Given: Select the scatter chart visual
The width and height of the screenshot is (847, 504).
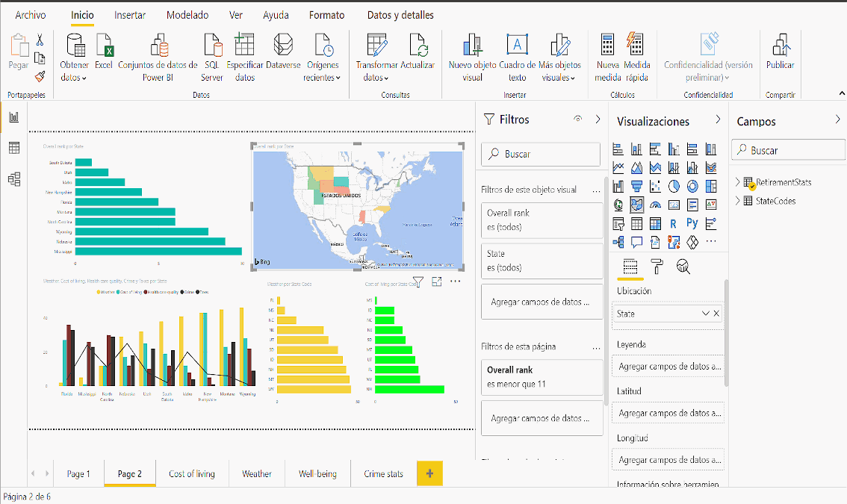Looking at the screenshot, I should pos(655,187).
